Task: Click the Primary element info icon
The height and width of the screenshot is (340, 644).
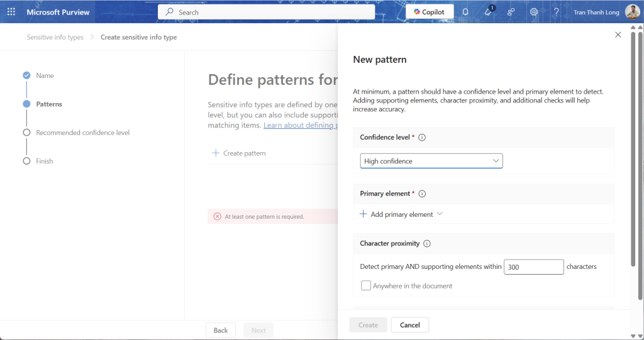Action: 422,194
